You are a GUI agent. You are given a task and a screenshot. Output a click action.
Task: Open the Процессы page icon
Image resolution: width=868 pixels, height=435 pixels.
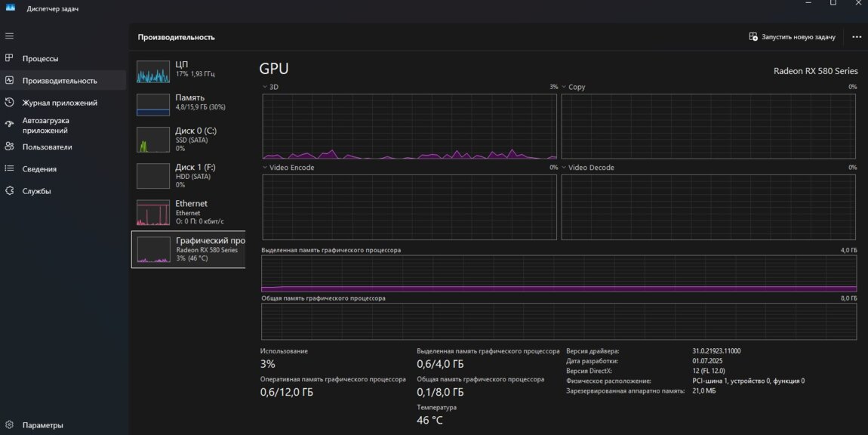pos(9,58)
